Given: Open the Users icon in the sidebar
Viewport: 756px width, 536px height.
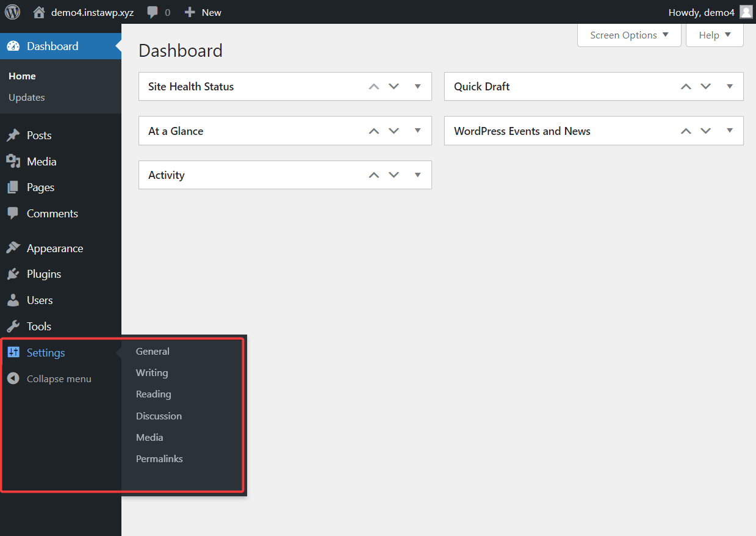Looking at the screenshot, I should [13, 300].
